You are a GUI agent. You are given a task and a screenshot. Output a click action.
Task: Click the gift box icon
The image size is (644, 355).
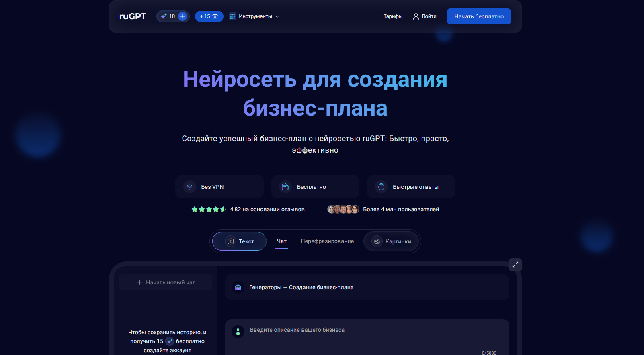tap(215, 16)
